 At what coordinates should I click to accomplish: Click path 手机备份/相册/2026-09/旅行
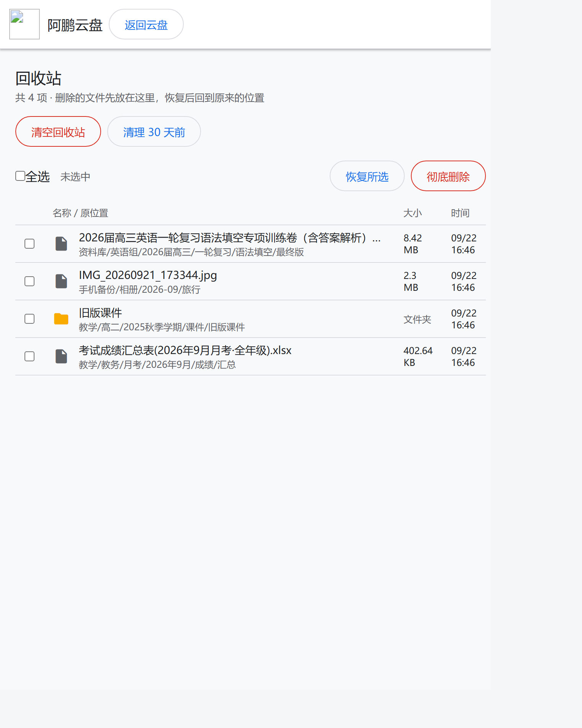pyautogui.click(x=139, y=290)
